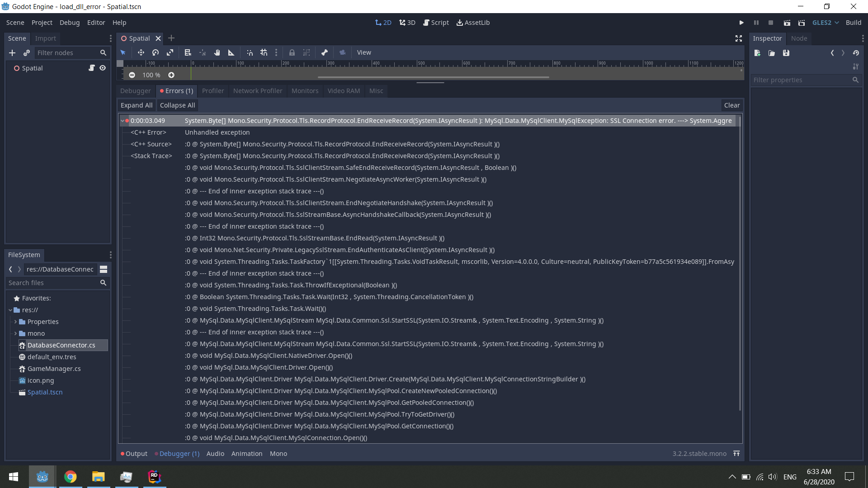Click the Clear button in the Errors panel
The height and width of the screenshot is (488, 868).
point(731,105)
